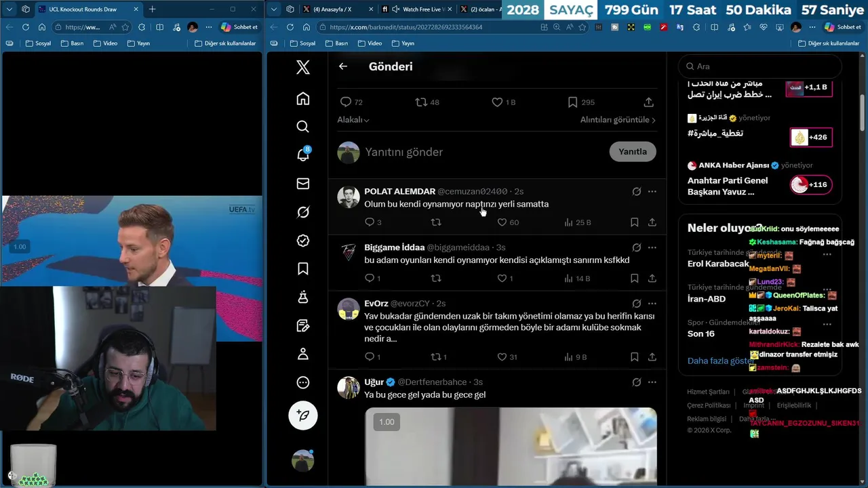The width and height of the screenshot is (868, 488).
Task: Open new tab in left browser window
Action: pos(152,9)
